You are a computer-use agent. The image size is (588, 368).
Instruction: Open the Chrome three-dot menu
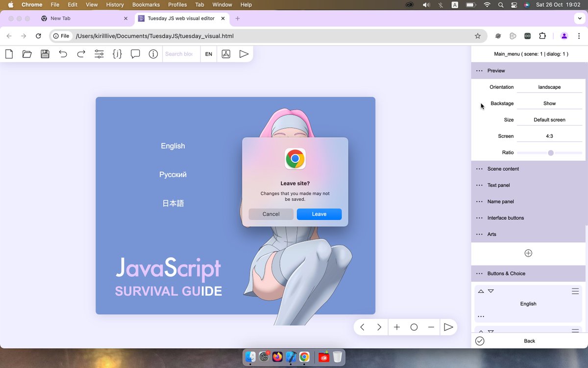(580, 36)
